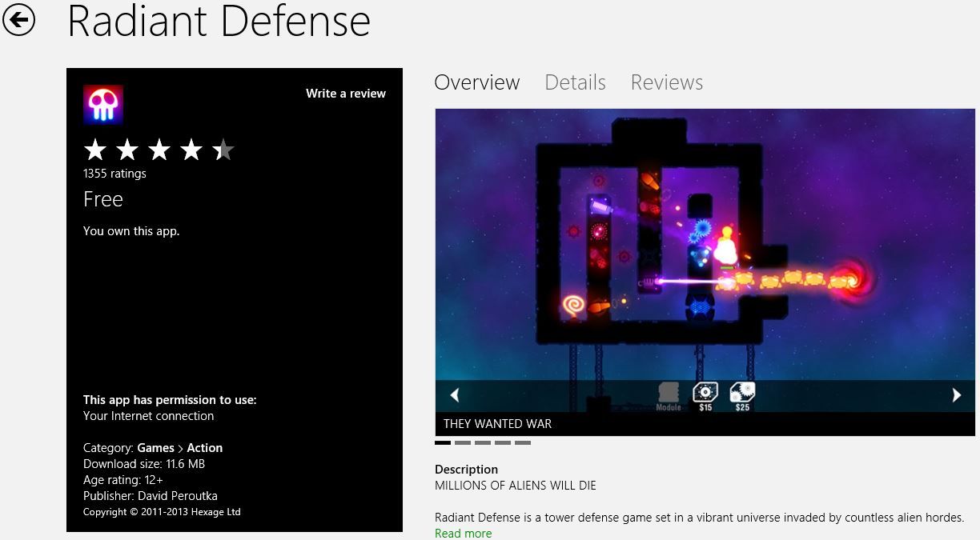Open the Reviews tab
The height and width of the screenshot is (540, 980).
[x=667, y=82]
